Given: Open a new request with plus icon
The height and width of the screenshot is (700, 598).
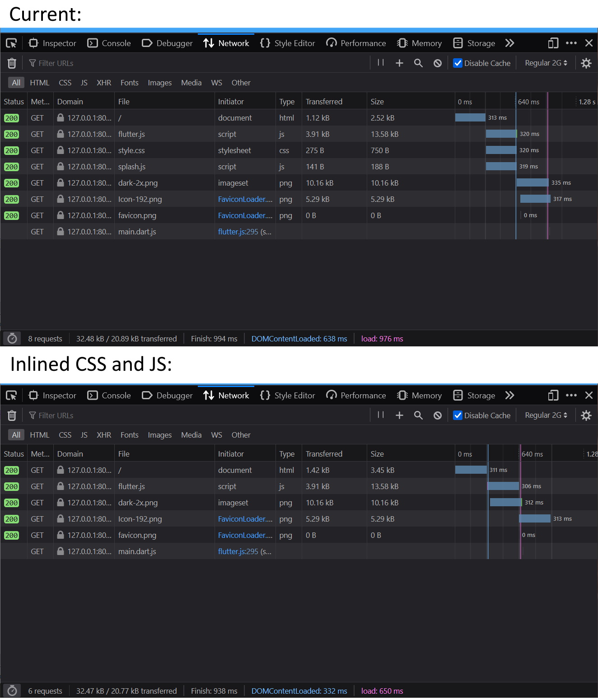Looking at the screenshot, I should point(399,63).
